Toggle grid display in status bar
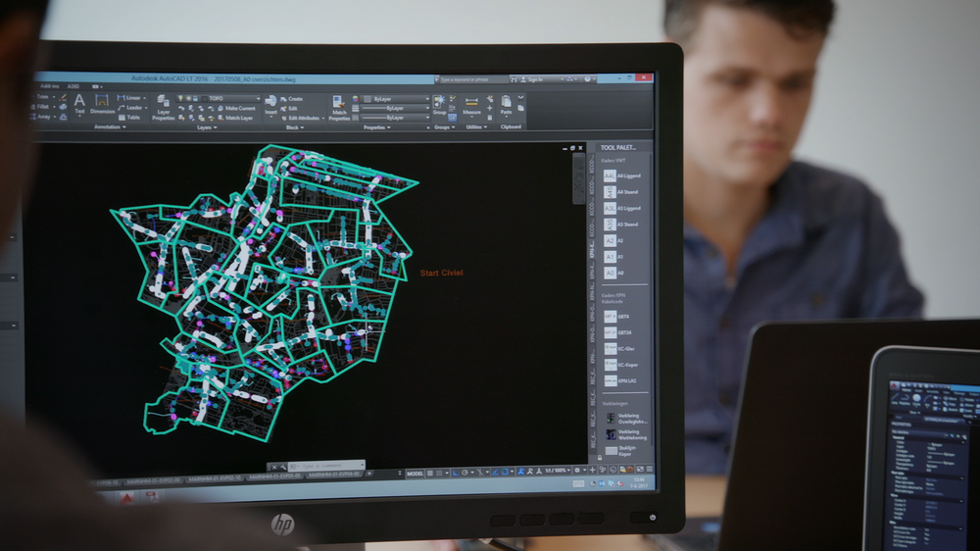The height and width of the screenshot is (551, 980). point(430,474)
